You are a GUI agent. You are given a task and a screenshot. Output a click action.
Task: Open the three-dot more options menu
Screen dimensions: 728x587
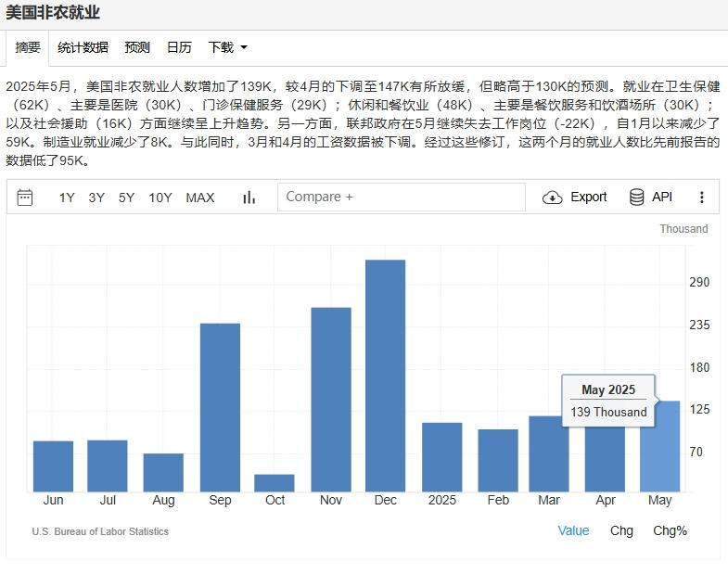(702, 197)
